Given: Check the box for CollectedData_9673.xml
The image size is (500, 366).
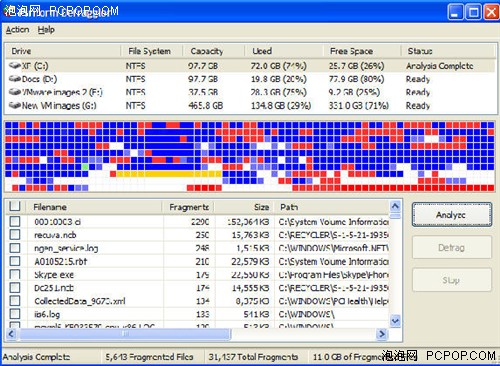Looking at the screenshot, I should pos(15,301).
